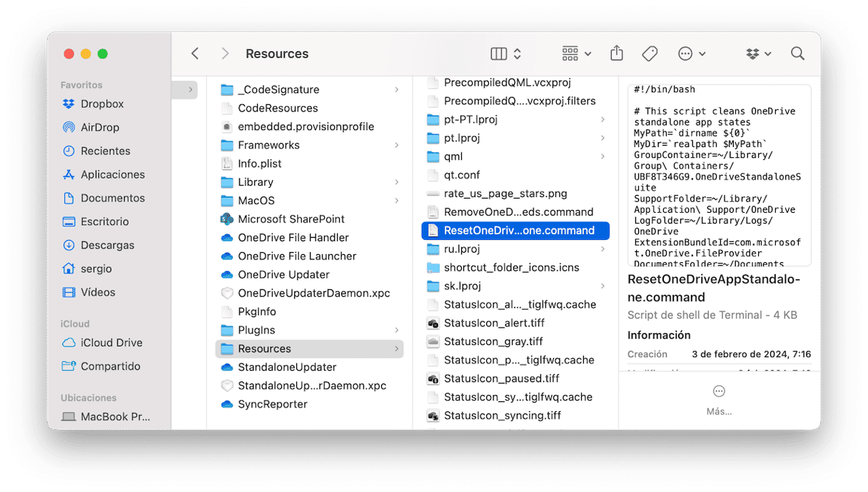This screenshot has height=492, width=868.
Task: Expand the _CodeSignature folder chevron
Action: [x=396, y=89]
